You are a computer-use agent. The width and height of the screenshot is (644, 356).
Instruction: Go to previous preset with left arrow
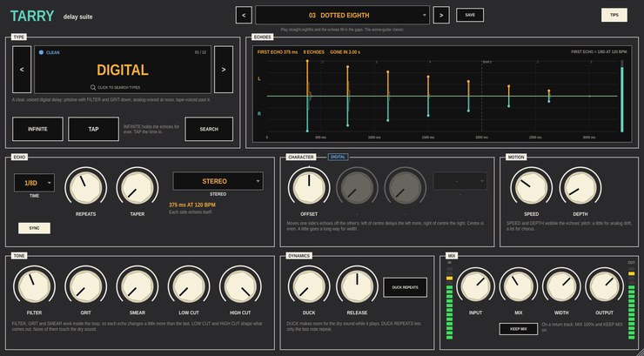pos(244,15)
